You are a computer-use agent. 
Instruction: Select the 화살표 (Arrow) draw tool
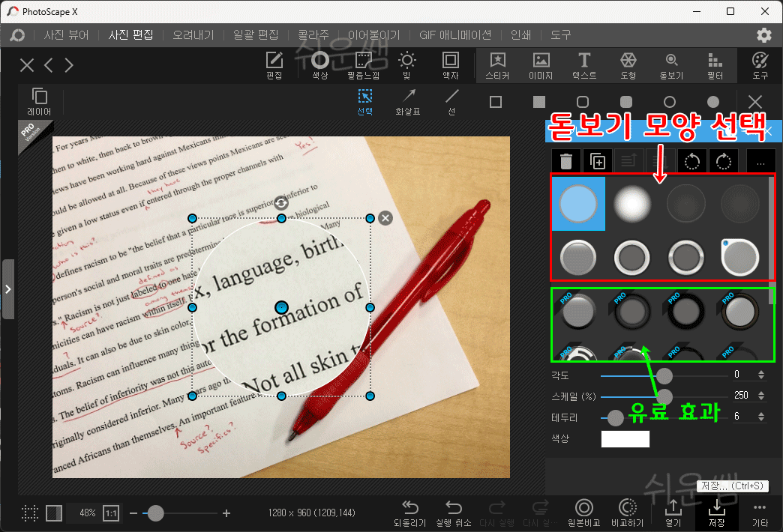point(408,102)
